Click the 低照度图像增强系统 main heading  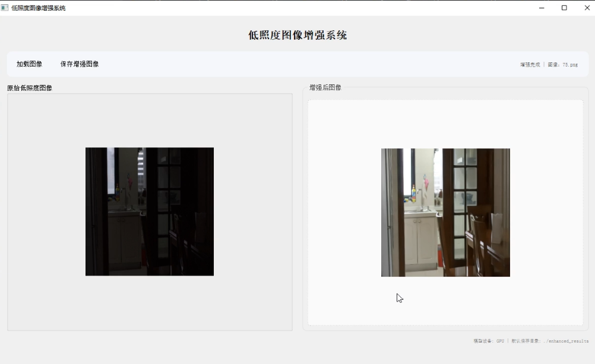click(x=297, y=35)
